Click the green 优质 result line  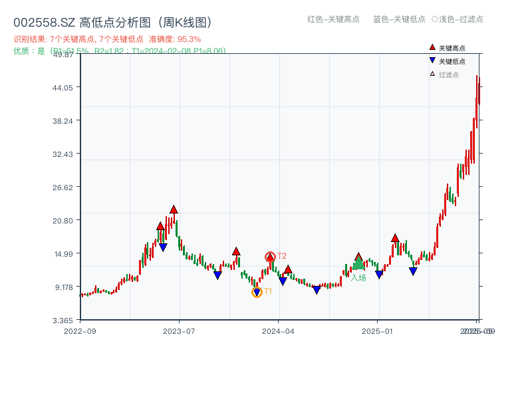[x=120, y=51]
